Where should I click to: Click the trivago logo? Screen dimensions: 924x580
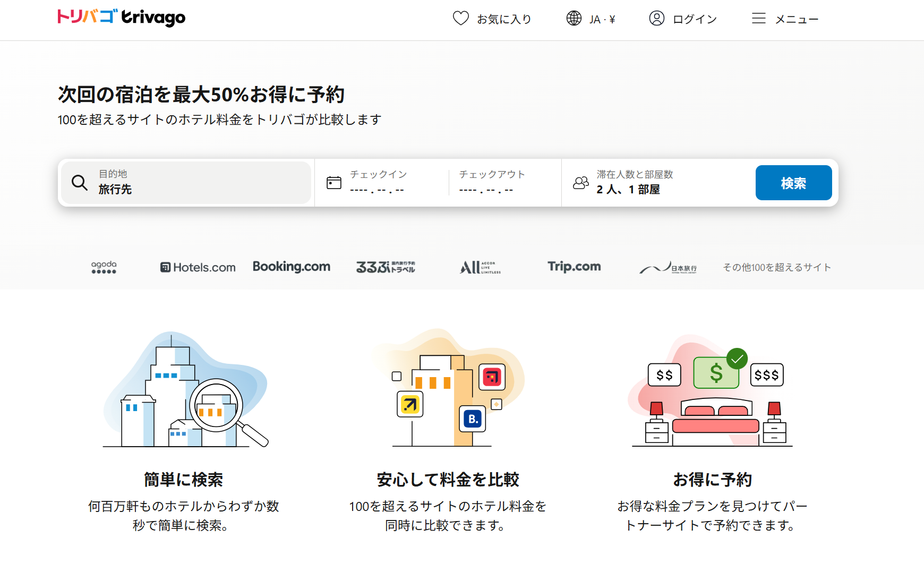coord(122,17)
